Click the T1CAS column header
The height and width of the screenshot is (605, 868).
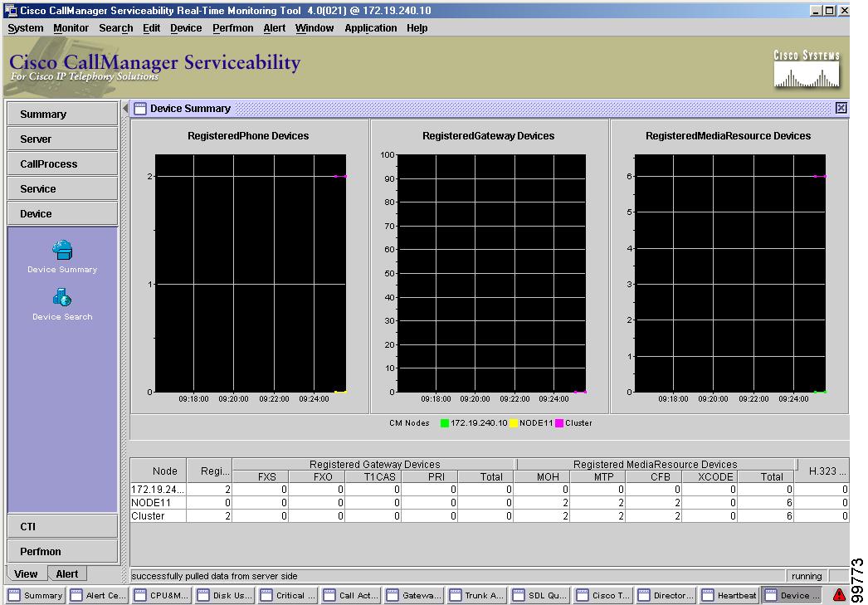tap(373, 476)
